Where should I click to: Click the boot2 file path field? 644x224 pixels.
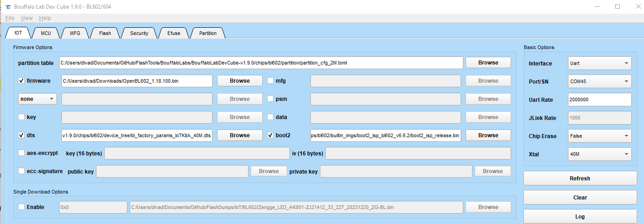[x=385, y=135]
